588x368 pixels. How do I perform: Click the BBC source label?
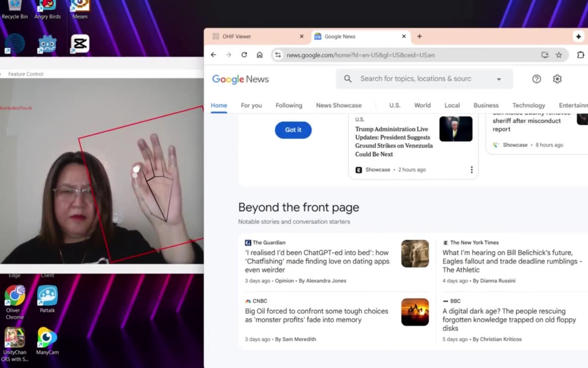pyautogui.click(x=455, y=301)
